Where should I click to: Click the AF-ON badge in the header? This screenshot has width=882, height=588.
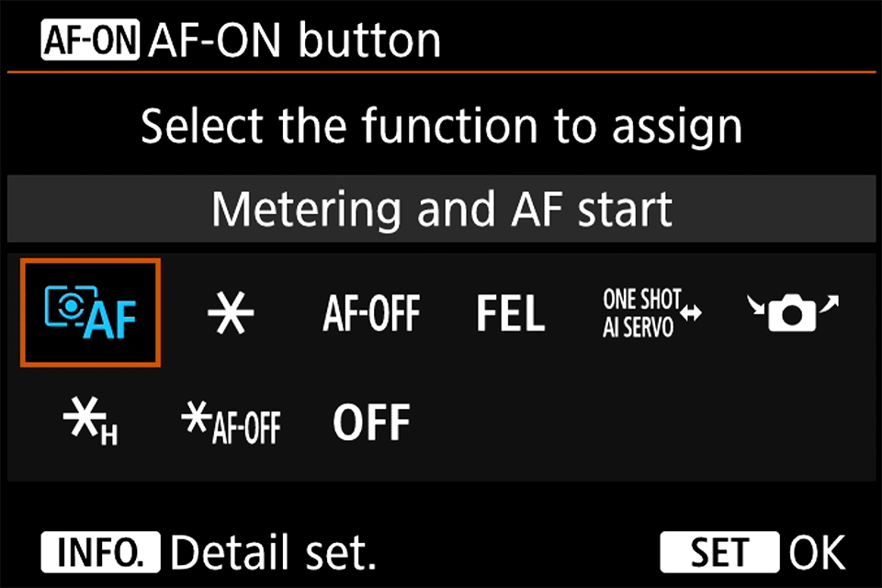coord(90,41)
